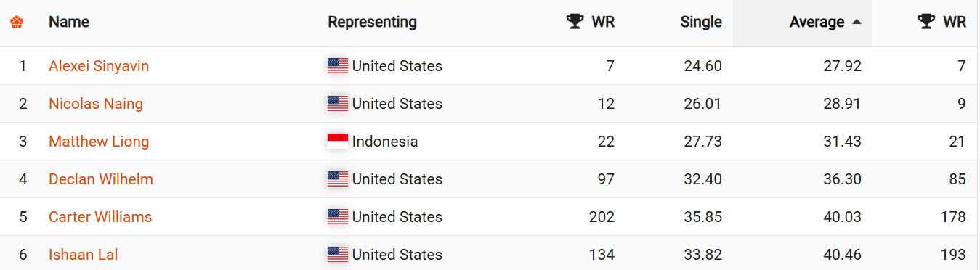Open Alexei Sinyavin's profile link

tap(99, 66)
